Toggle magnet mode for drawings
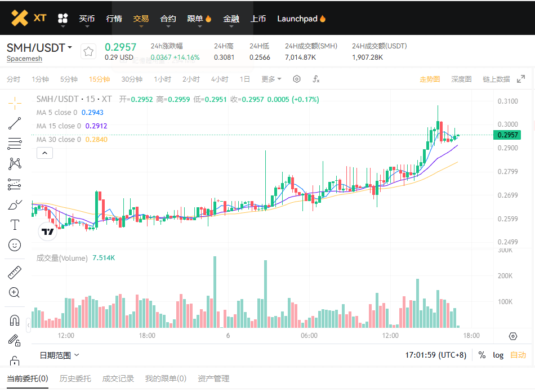This screenshot has height=392, width=535. [15, 320]
